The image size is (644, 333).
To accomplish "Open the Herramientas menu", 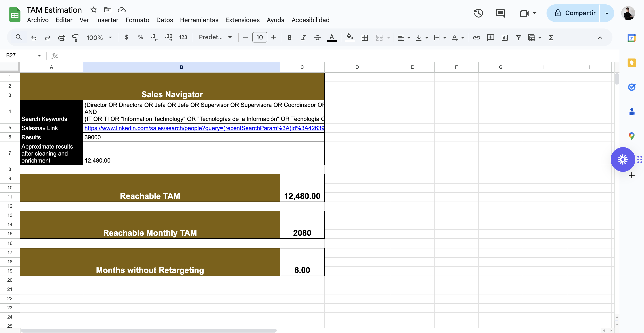I will (199, 20).
